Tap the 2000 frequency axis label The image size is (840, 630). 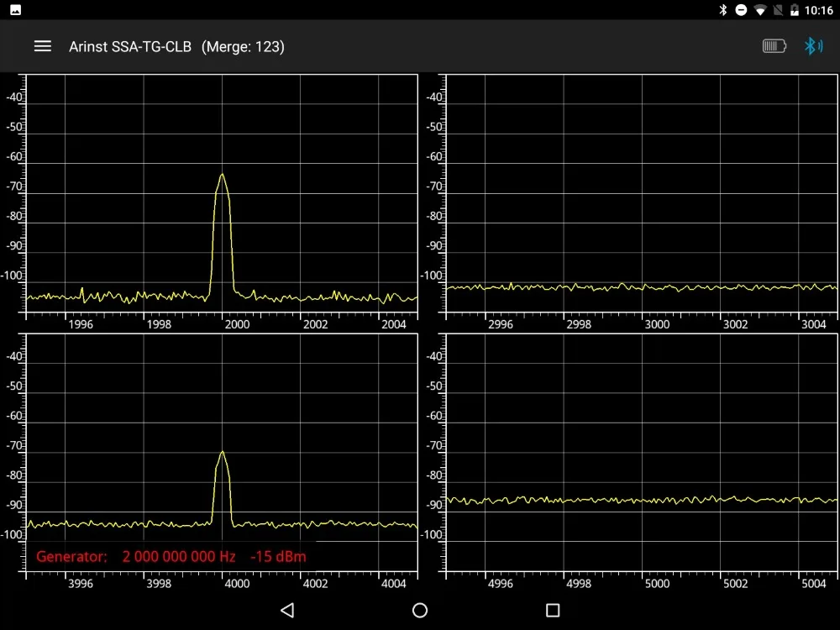[x=237, y=324]
